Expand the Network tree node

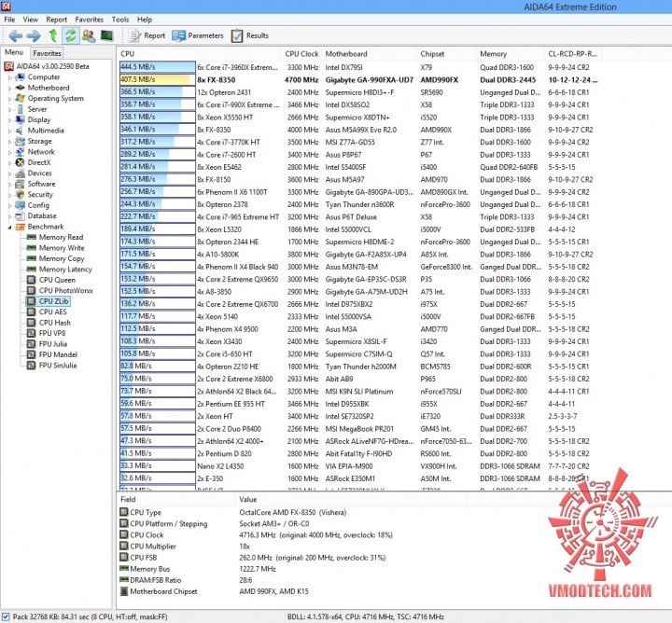[10, 152]
